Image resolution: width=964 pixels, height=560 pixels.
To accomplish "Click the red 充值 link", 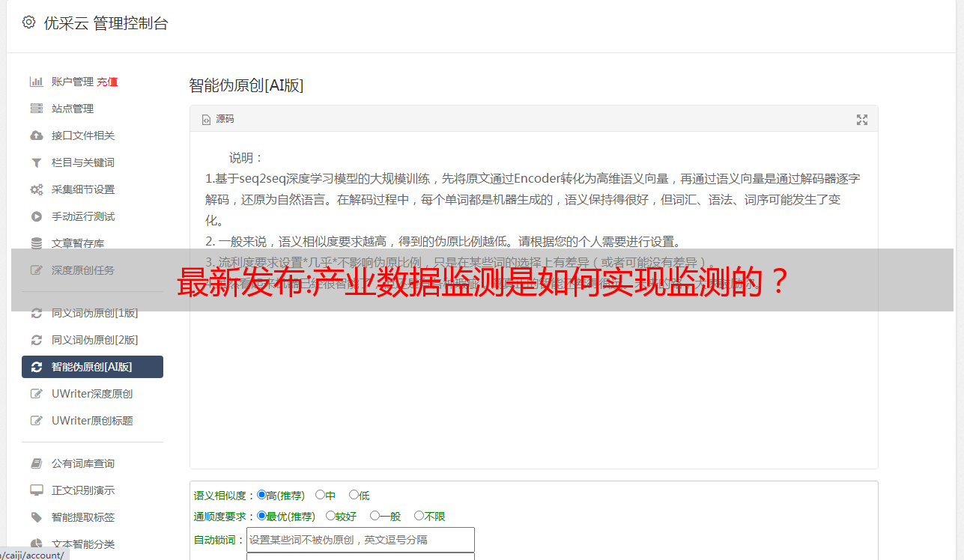I will (x=107, y=82).
